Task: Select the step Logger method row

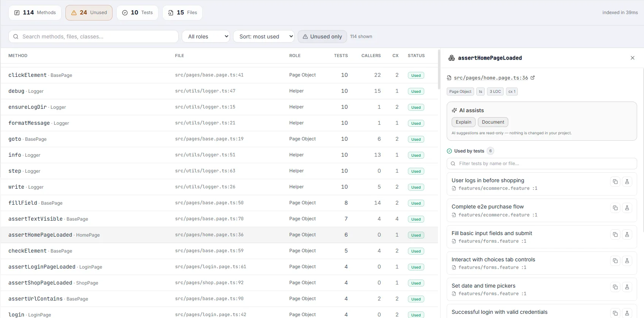Action: [x=219, y=171]
